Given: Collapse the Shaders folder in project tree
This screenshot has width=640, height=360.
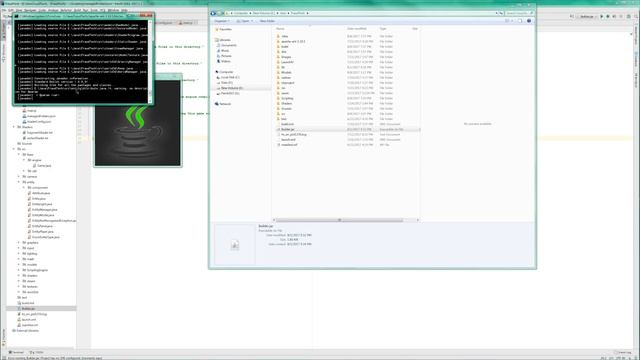Looking at the screenshot, I should 14,127.
